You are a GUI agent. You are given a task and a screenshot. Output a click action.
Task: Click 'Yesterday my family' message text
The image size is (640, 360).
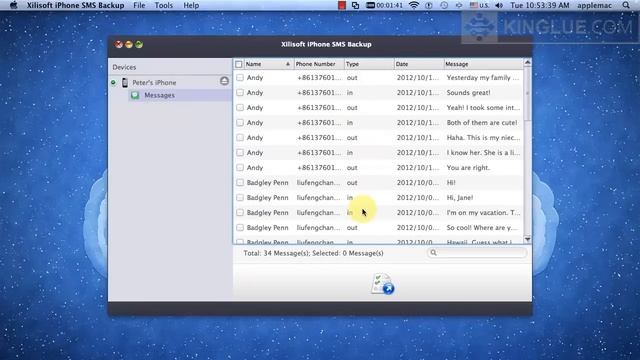[x=483, y=78]
